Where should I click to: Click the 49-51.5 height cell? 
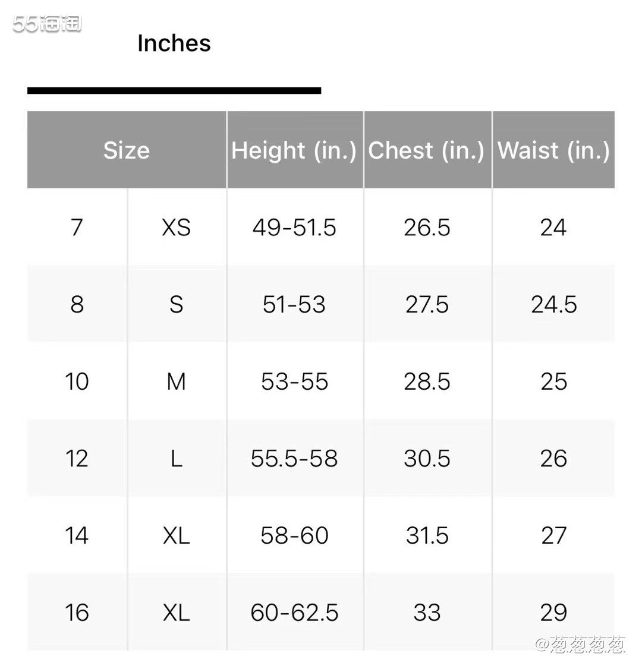[295, 227]
